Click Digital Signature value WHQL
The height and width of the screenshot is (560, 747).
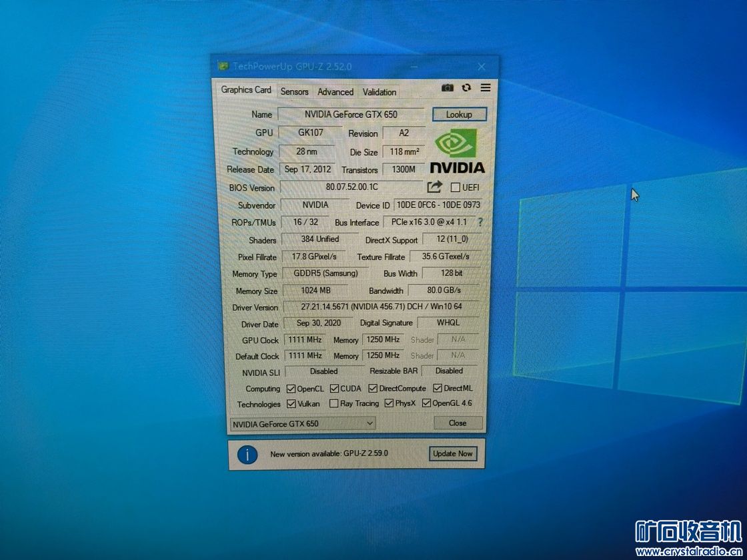point(448,323)
